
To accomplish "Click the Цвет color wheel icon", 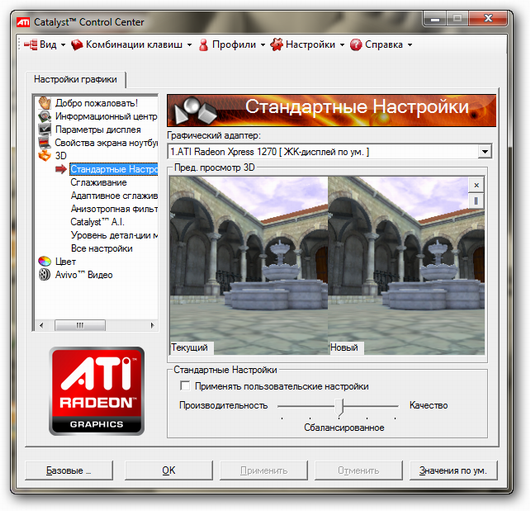I will 44,262.
